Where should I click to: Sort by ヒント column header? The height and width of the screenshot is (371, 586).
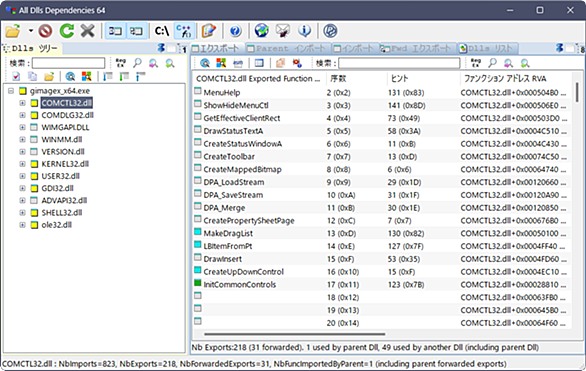tap(422, 78)
